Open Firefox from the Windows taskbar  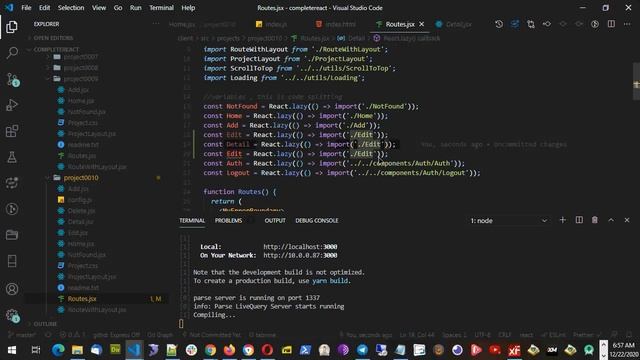(229, 350)
